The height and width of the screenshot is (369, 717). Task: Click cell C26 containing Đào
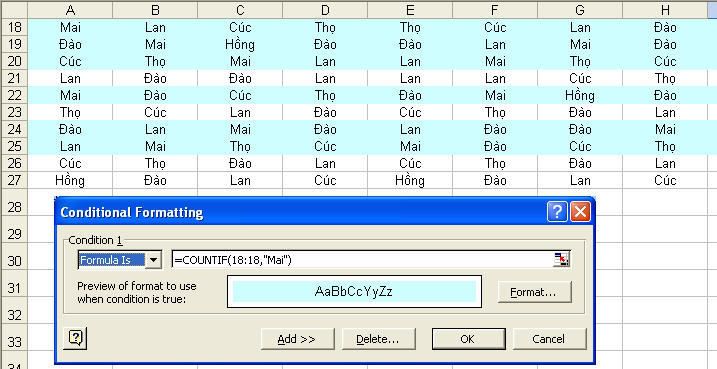pyautogui.click(x=240, y=164)
